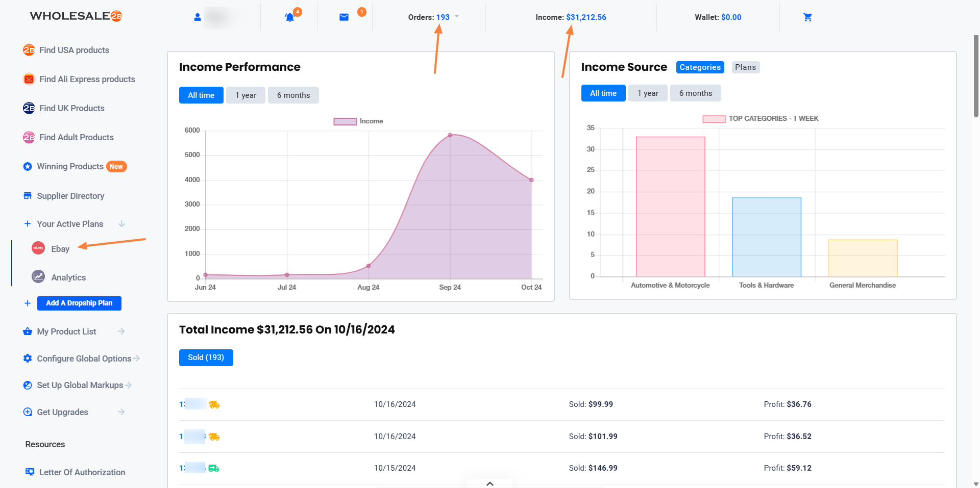This screenshot has width=980, height=488.
Task: Select the Categories tab in Income Source
Action: (x=700, y=67)
